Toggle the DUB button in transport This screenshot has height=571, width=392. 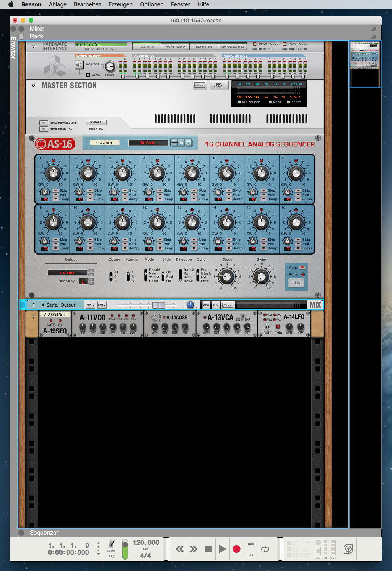pos(251,544)
